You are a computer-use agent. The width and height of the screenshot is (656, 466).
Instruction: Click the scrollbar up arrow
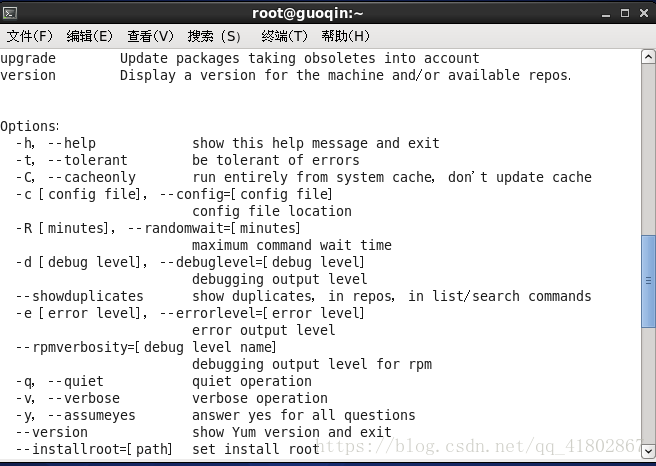tap(648, 56)
